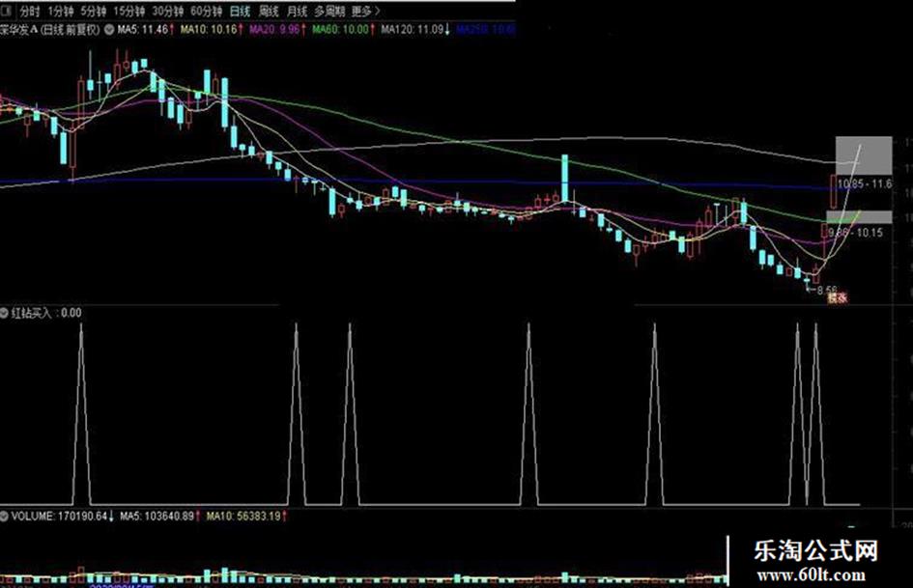Click the 深华发A (日线 前复权) title

click(x=50, y=29)
